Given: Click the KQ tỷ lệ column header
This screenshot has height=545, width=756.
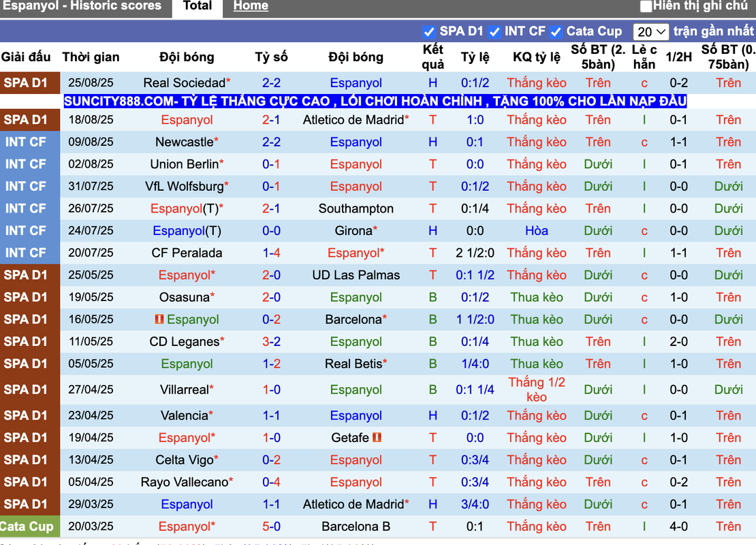Looking at the screenshot, I should pos(536,57).
